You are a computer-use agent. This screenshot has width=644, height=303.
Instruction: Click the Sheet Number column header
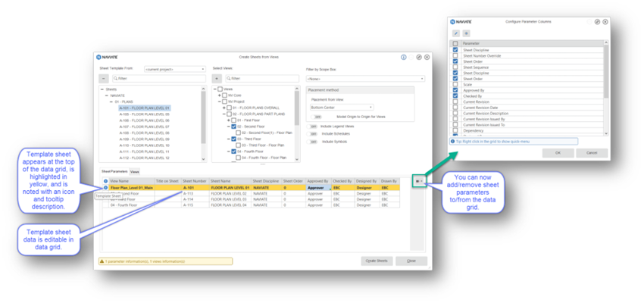click(x=195, y=181)
